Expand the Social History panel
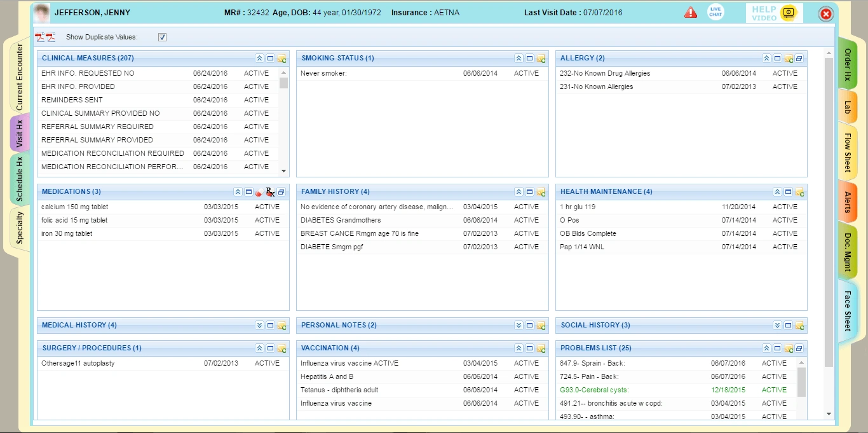 point(776,325)
